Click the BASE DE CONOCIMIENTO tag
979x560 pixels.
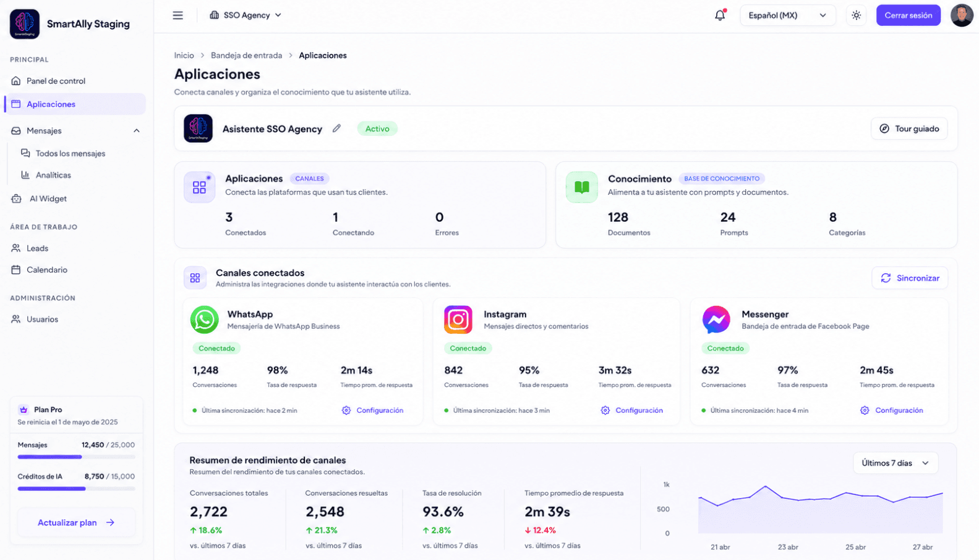pos(722,179)
